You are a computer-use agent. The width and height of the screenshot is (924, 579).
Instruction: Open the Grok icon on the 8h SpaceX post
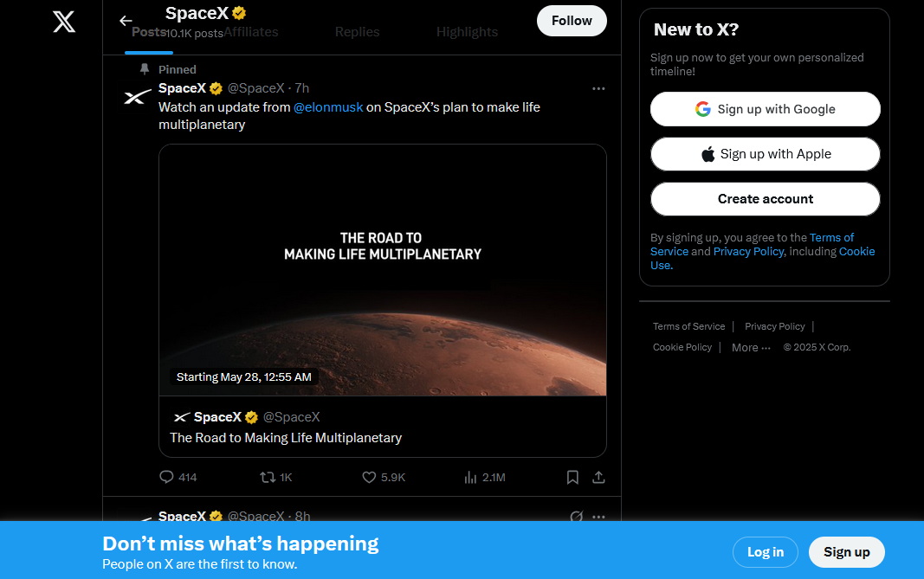tap(577, 516)
